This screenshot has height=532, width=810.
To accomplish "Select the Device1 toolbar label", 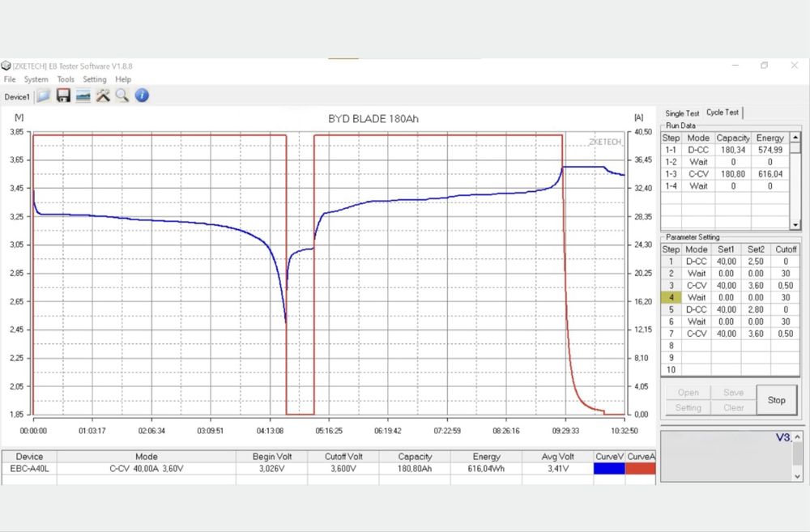I will click(x=17, y=97).
